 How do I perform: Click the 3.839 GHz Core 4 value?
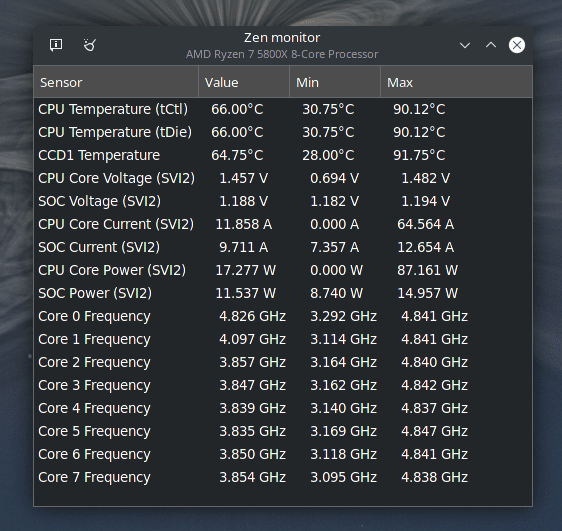(253, 408)
